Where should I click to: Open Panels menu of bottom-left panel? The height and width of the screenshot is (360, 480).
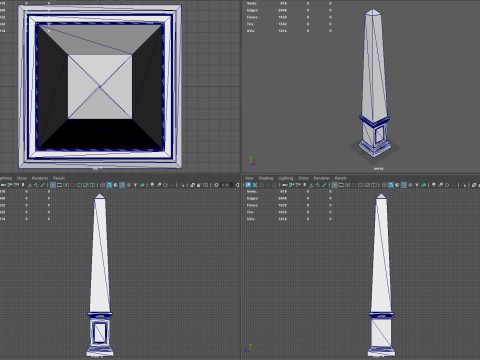(59, 178)
